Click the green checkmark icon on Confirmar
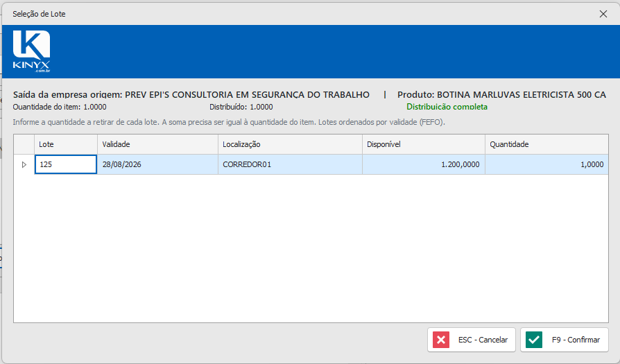The height and width of the screenshot is (364, 620). 534,340
